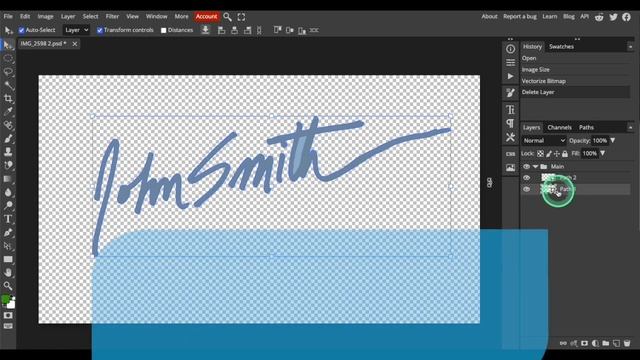640x360 pixels.
Task: Select the Move tool in the toolbar
Action: [x=7, y=45]
